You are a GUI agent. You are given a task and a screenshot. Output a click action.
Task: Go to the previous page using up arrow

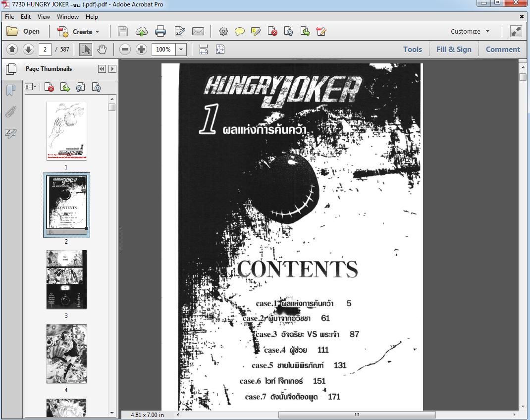pos(12,50)
